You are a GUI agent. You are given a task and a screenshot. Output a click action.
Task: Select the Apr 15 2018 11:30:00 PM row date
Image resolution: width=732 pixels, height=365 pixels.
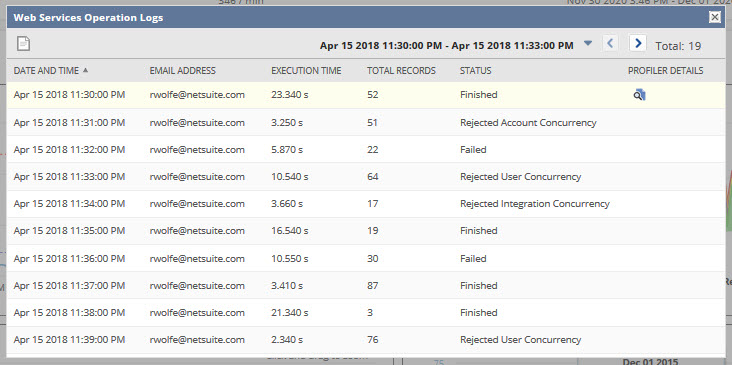69,95
